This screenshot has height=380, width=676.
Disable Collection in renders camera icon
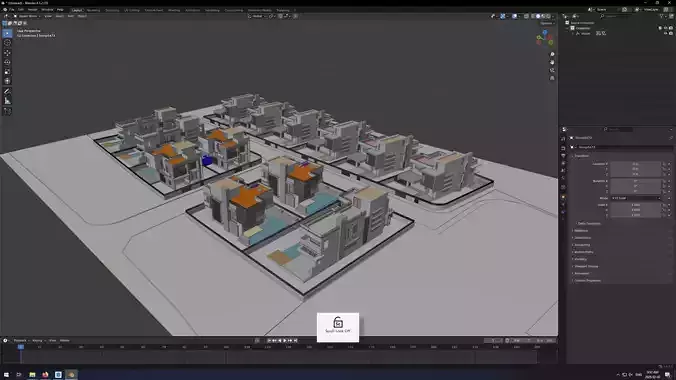pos(671,28)
